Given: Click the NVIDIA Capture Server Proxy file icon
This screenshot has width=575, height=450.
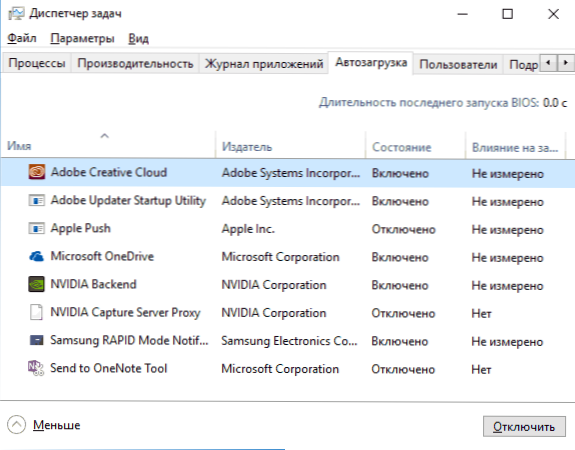Looking at the screenshot, I should 36,312.
